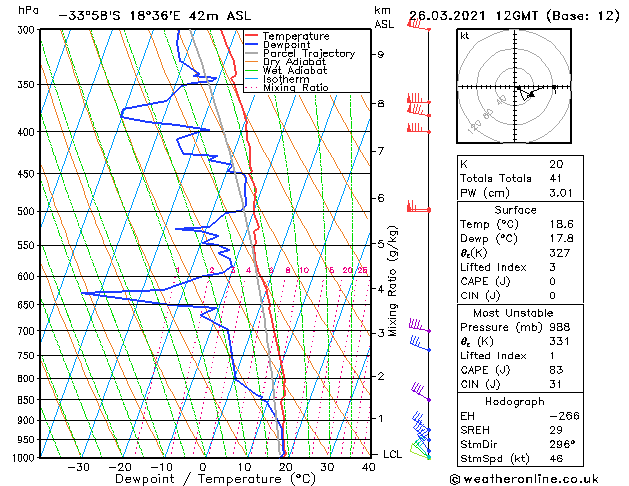Image resolution: width=629 pixels, height=486 pixels.
Task: Click the 500 hPa pressure axis label
Action: click(x=26, y=211)
